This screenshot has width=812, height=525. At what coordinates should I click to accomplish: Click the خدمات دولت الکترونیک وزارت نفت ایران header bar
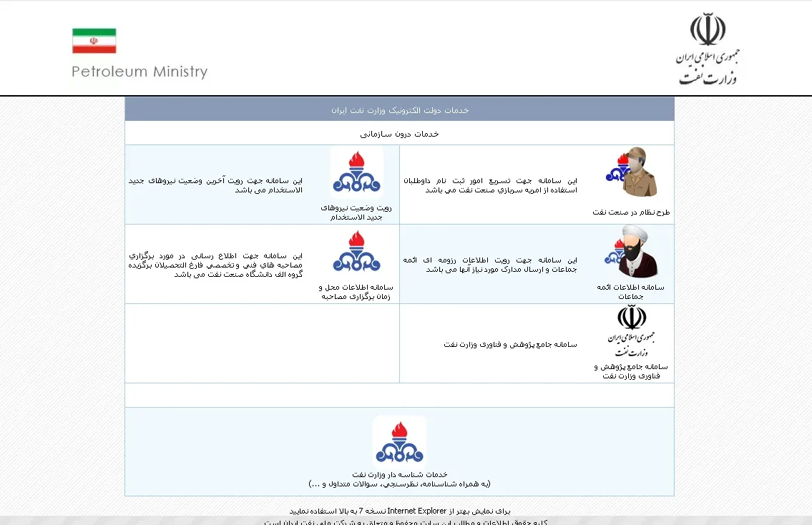coord(399,109)
